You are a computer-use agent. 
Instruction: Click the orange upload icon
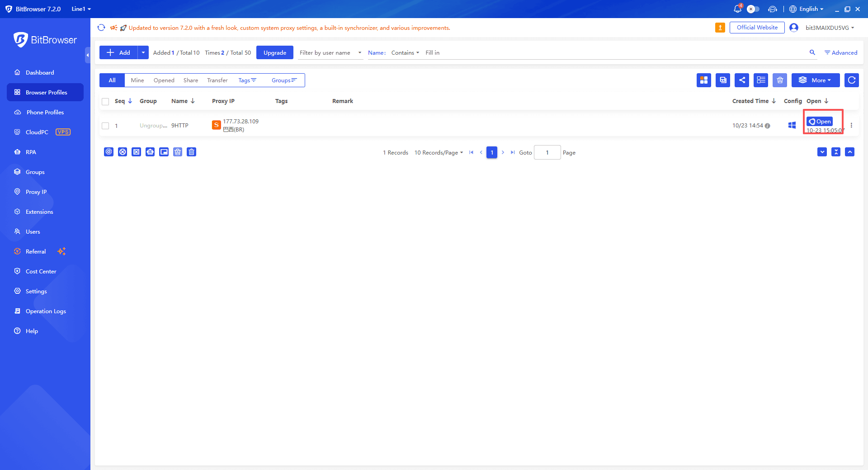tap(720, 28)
